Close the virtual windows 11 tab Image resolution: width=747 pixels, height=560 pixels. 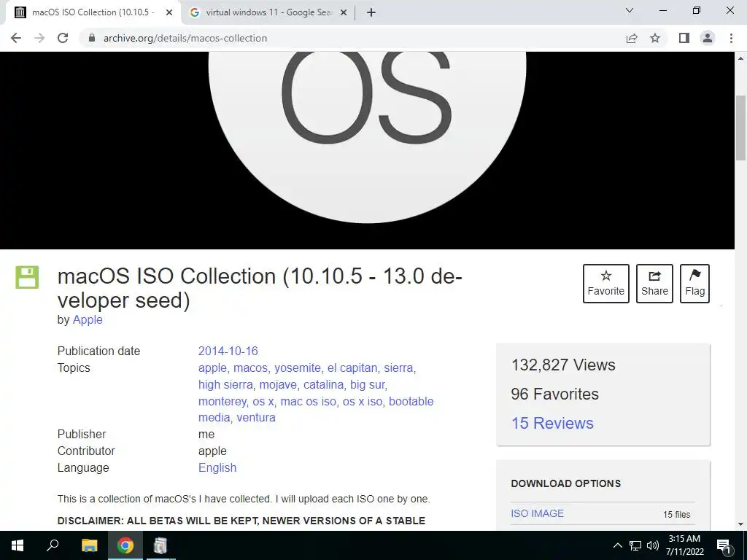point(344,12)
